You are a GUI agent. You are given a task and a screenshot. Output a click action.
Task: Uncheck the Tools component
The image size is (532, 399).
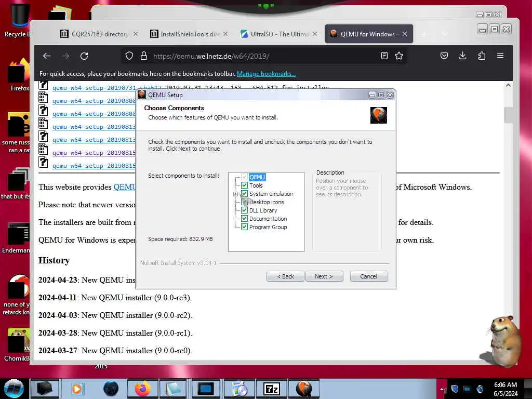[x=244, y=185]
